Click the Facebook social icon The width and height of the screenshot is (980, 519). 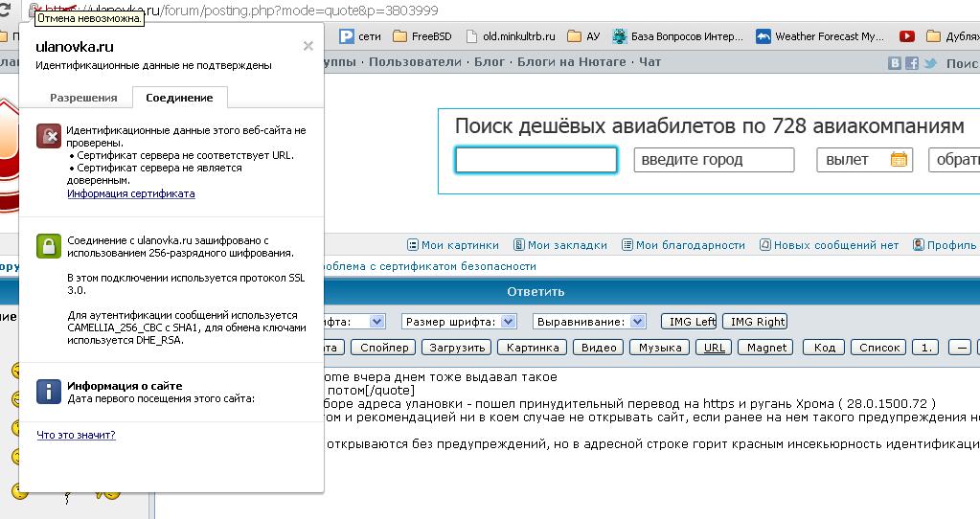click(912, 63)
